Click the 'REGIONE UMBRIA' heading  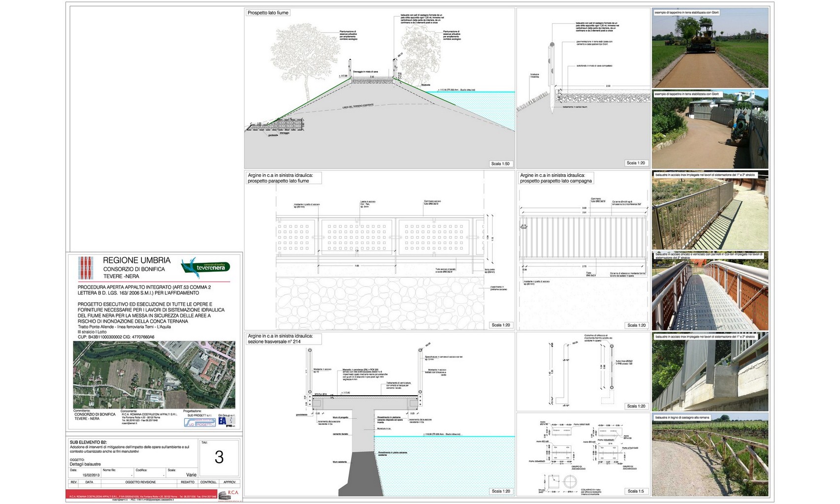pos(137,260)
